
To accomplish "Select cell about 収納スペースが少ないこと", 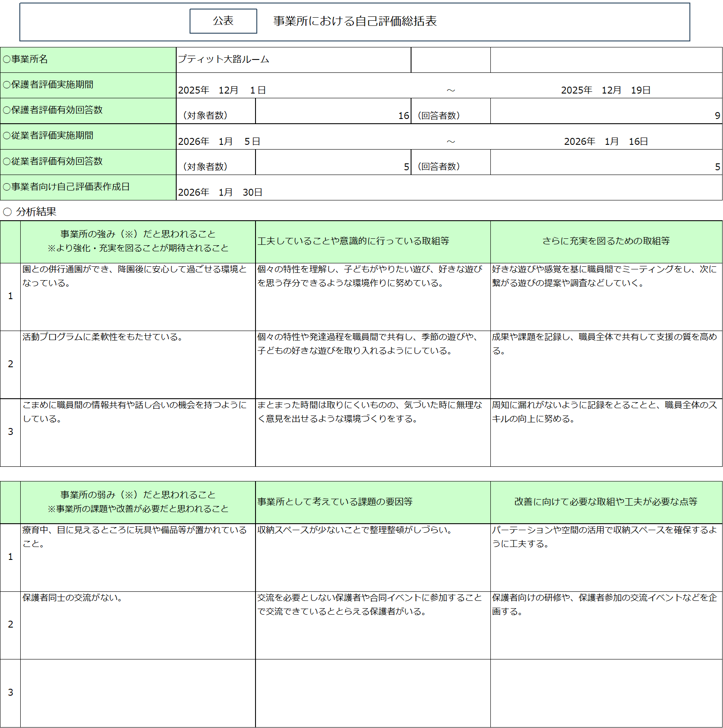I will (373, 557).
